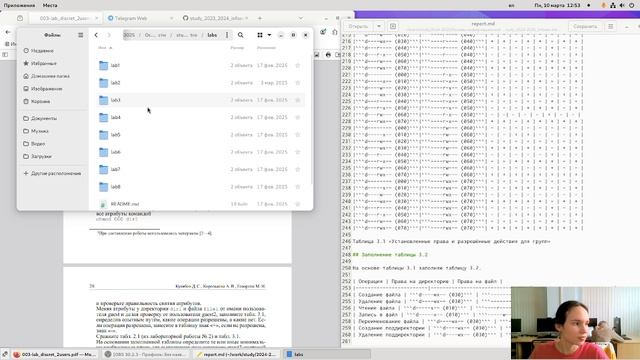Switch to OBS taskbar window

pyautogui.click(x=145, y=354)
